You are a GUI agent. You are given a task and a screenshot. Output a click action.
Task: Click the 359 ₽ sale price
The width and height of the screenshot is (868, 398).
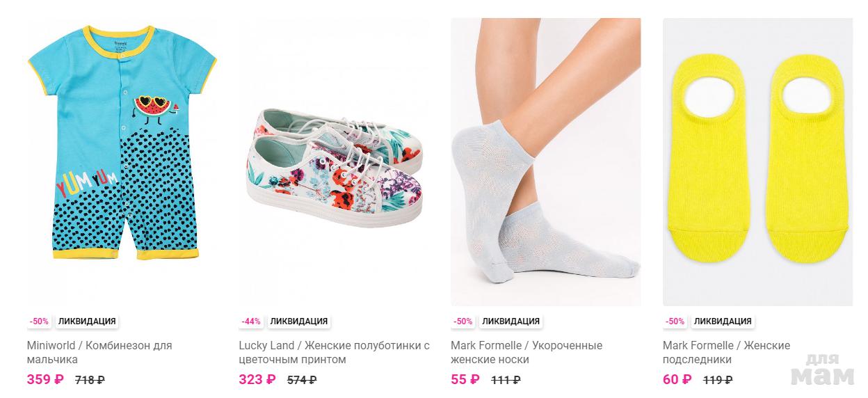tap(45, 380)
